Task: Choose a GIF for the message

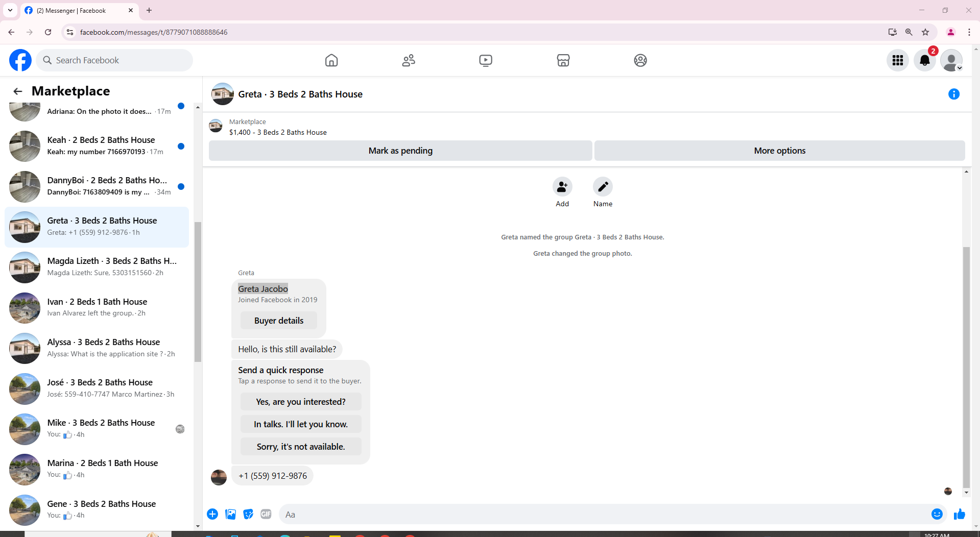Action: pos(266,514)
